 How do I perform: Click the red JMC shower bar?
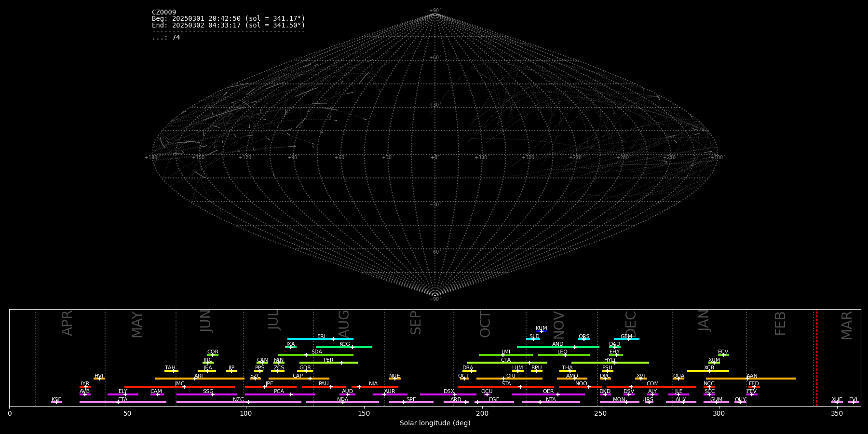[180, 387]
